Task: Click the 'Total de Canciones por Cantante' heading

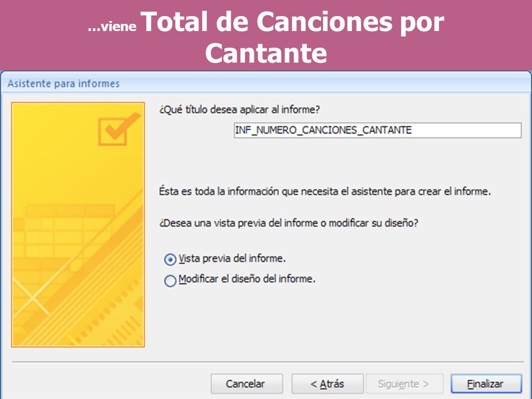Action: click(x=266, y=37)
